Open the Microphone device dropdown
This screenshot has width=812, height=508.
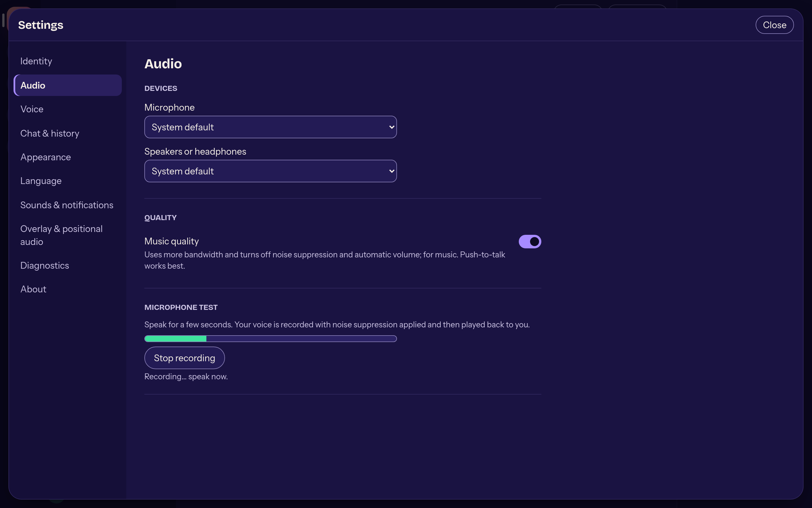[270, 127]
